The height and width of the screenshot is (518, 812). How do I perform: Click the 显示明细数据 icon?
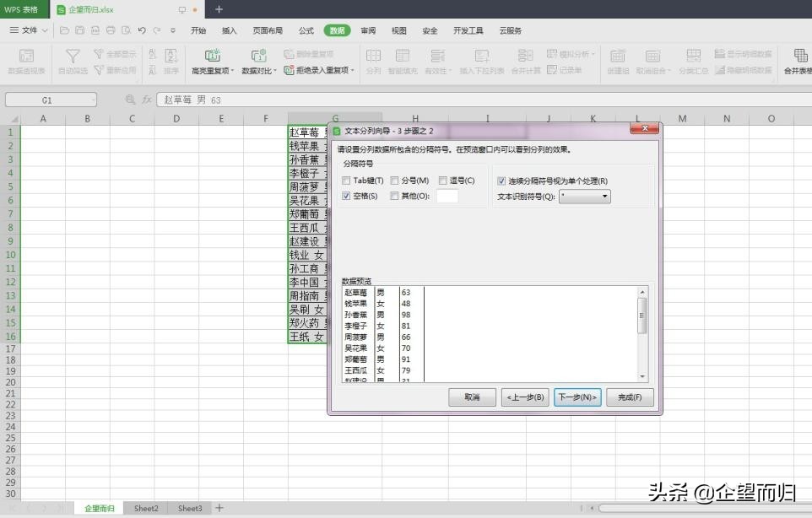pos(719,54)
